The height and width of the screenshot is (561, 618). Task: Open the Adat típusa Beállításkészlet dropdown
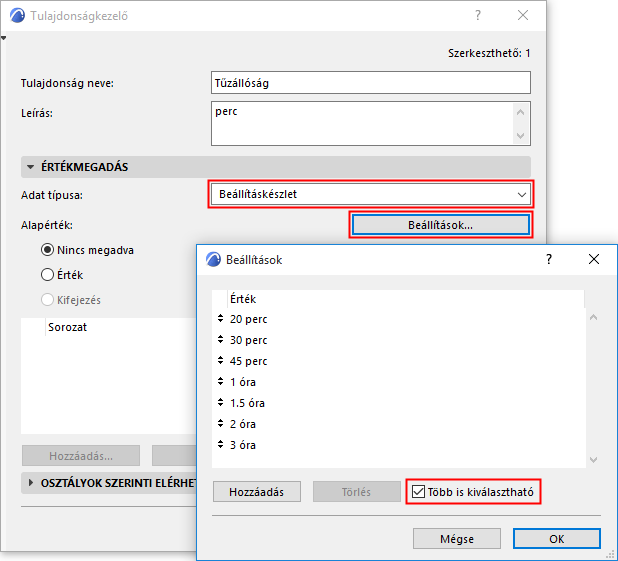pos(370,194)
